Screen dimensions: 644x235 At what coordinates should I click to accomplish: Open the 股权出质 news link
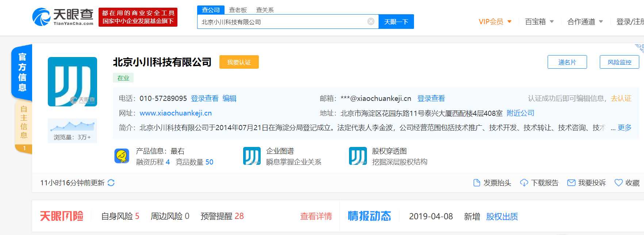coord(502,216)
